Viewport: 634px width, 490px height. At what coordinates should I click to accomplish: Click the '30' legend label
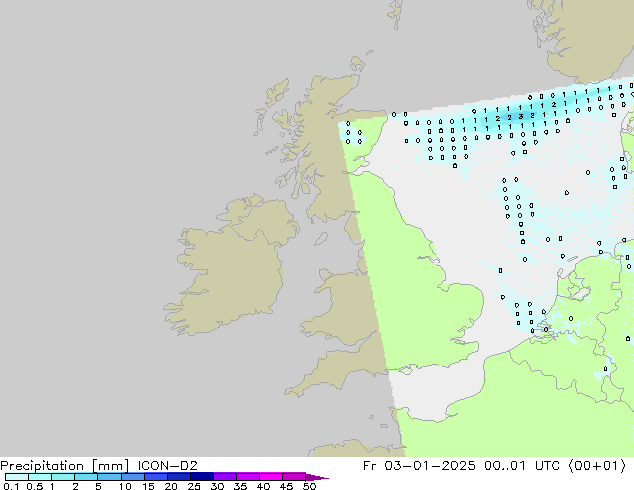click(x=217, y=486)
